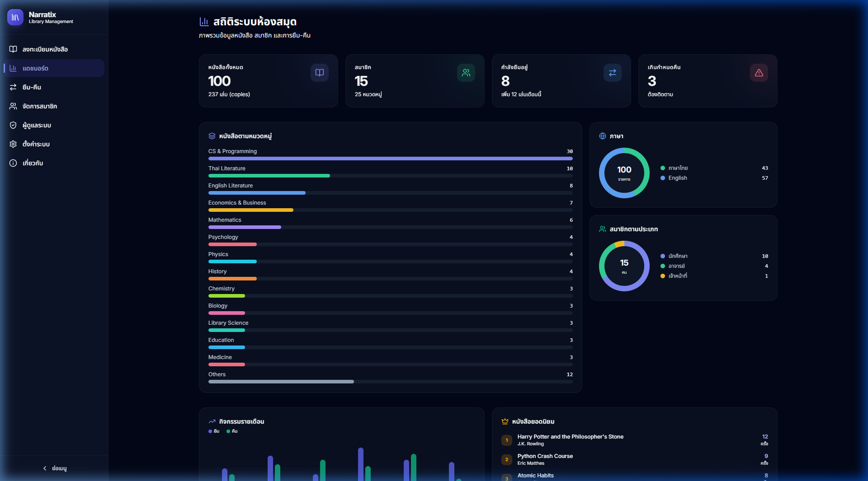Open the borrow-return menu item
This screenshot has width=868, height=481.
[32, 87]
